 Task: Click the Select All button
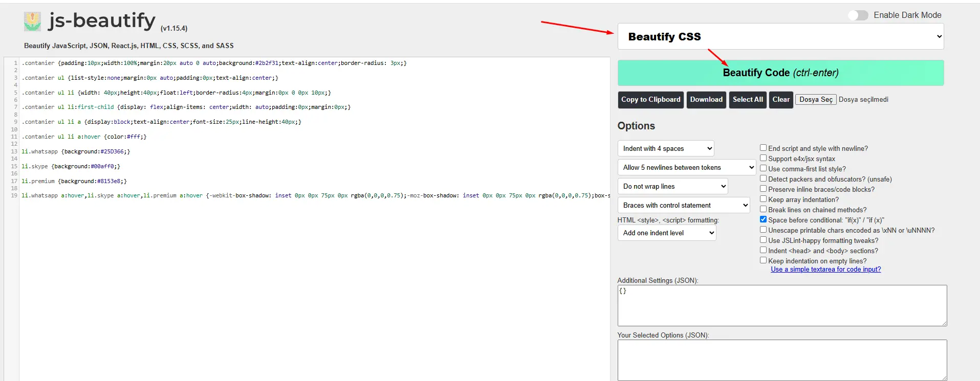coord(748,100)
